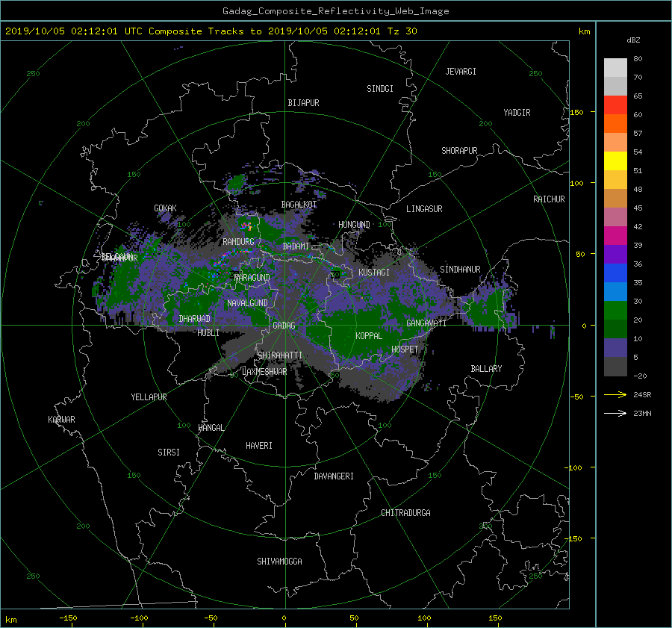Viewport: 672px width, 628px height.
Task: Click the NARAGUND city label
Action: [x=252, y=278]
